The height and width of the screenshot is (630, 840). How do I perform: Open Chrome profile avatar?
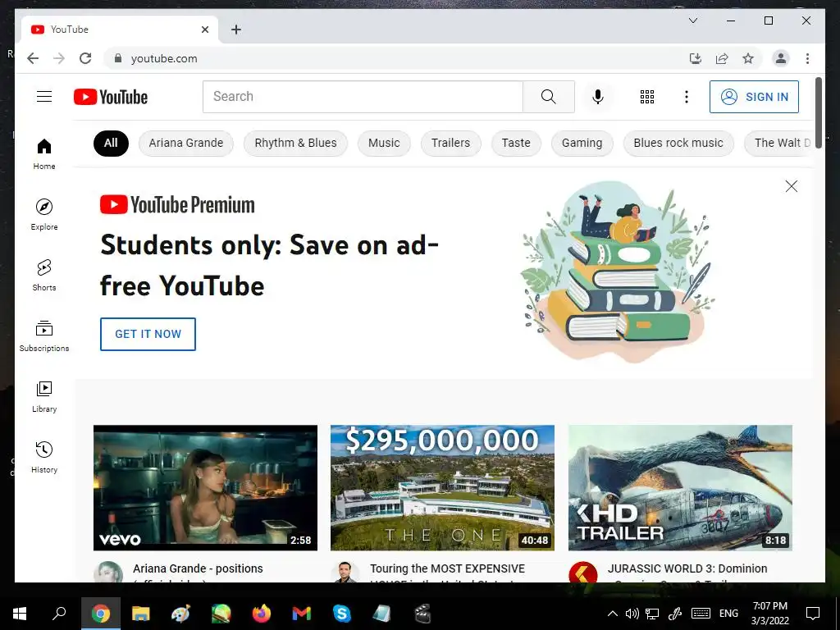[781, 58]
